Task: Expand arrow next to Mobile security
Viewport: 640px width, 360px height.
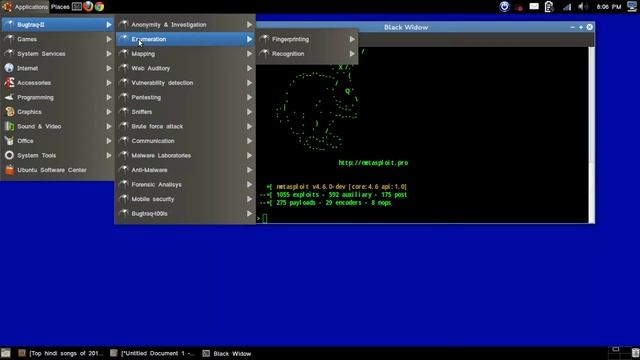Action: tap(249, 199)
